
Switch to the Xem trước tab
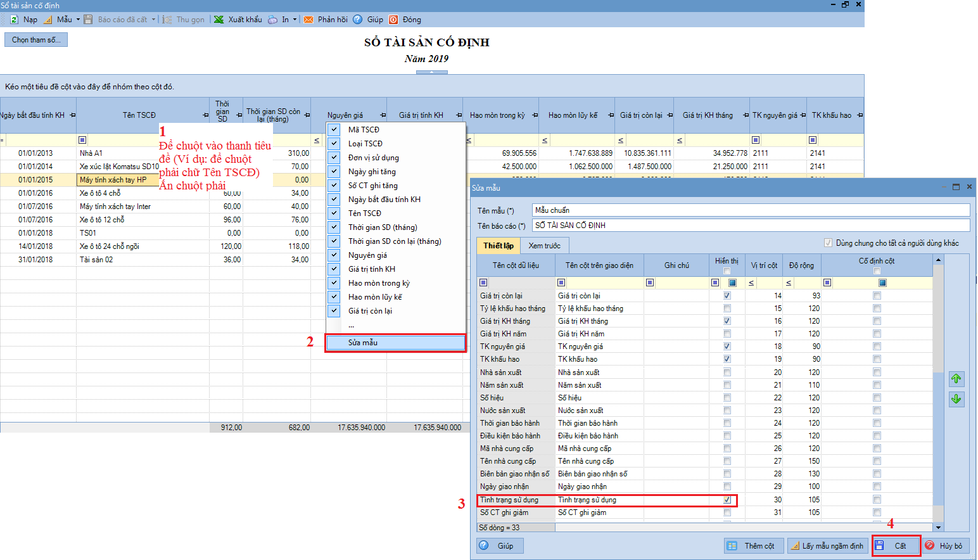pos(545,246)
